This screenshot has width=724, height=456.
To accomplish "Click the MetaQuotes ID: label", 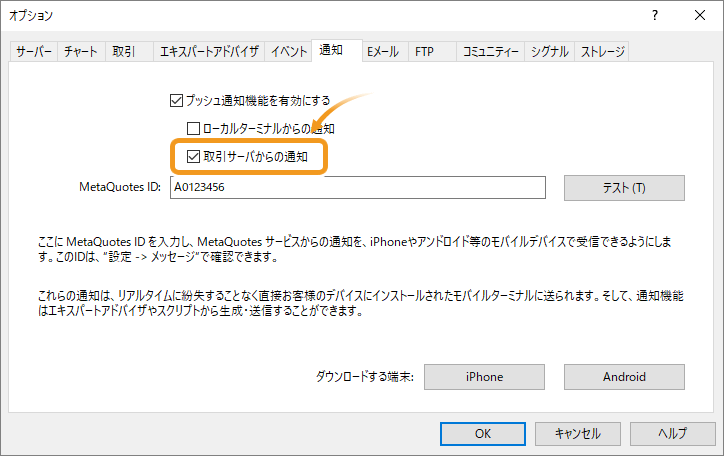I will (x=120, y=187).
